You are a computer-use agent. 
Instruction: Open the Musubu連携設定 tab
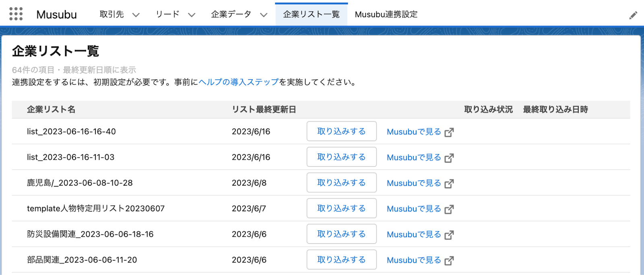[x=386, y=14]
